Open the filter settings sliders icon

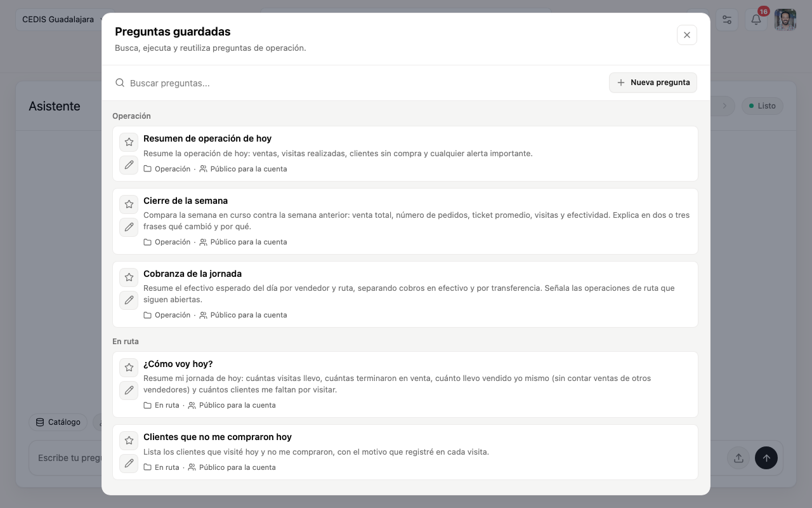[727, 20]
